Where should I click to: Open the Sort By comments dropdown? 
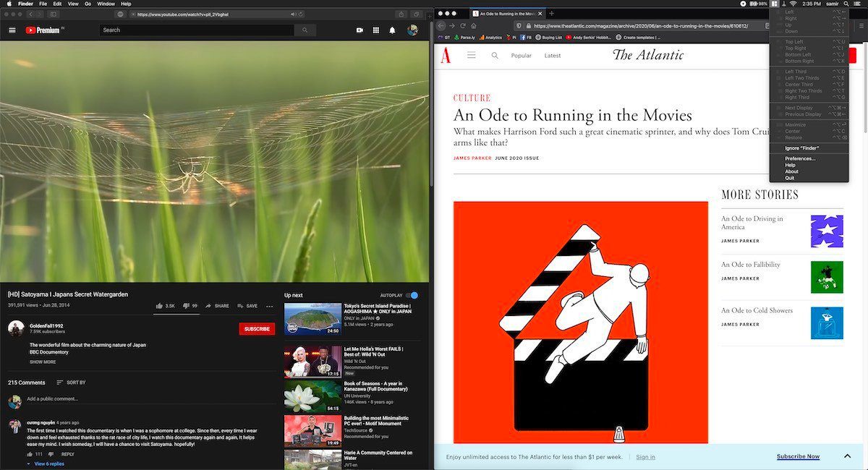71,383
